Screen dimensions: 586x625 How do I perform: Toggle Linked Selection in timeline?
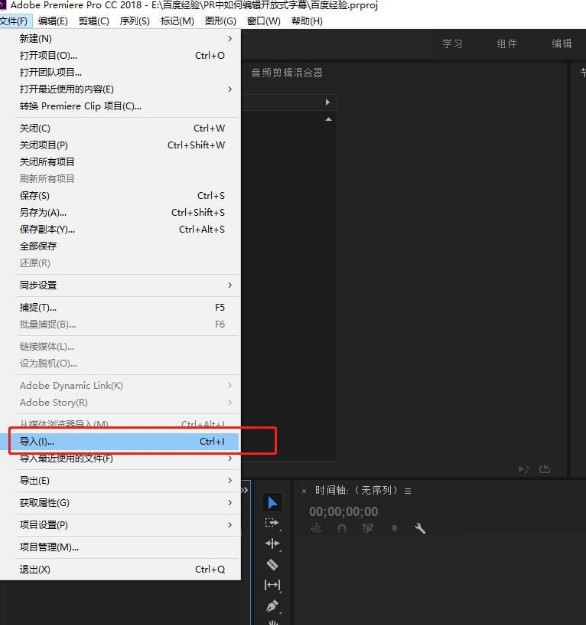point(368,529)
